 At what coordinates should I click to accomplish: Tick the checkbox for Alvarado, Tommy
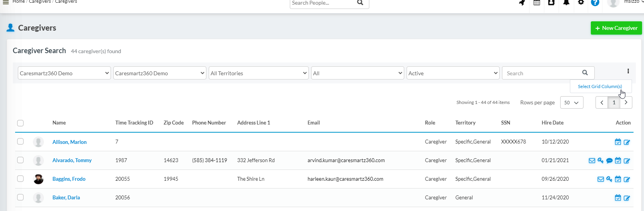tap(21, 160)
